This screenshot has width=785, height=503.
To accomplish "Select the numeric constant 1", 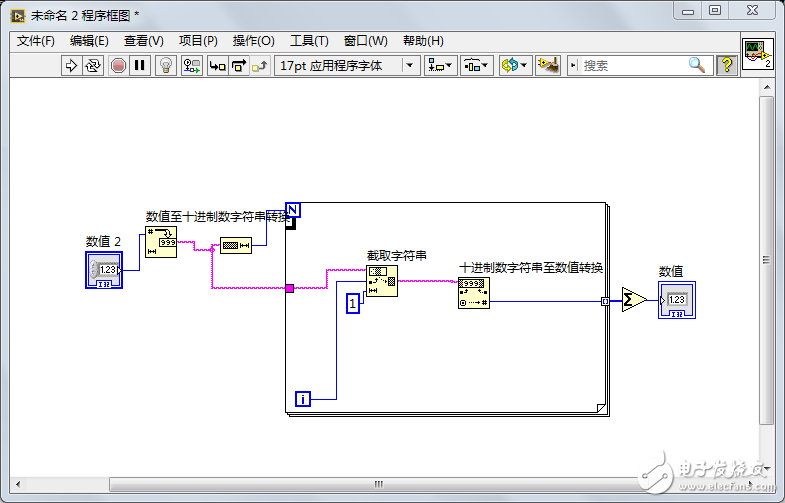I will pos(353,304).
